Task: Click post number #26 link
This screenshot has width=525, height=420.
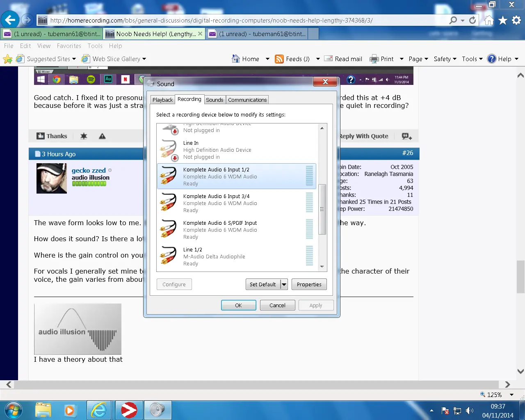Action: coord(408,153)
